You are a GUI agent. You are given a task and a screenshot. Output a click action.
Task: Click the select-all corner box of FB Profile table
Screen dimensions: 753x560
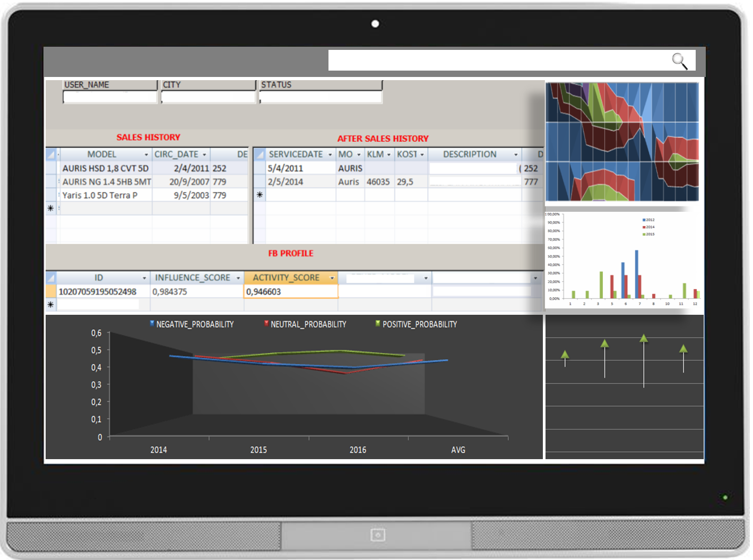coord(51,278)
